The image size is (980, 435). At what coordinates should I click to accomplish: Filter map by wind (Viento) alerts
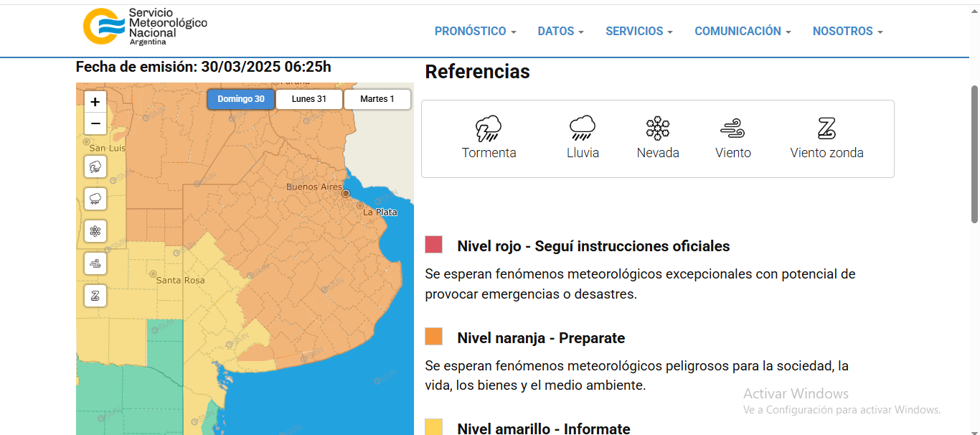(x=95, y=263)
